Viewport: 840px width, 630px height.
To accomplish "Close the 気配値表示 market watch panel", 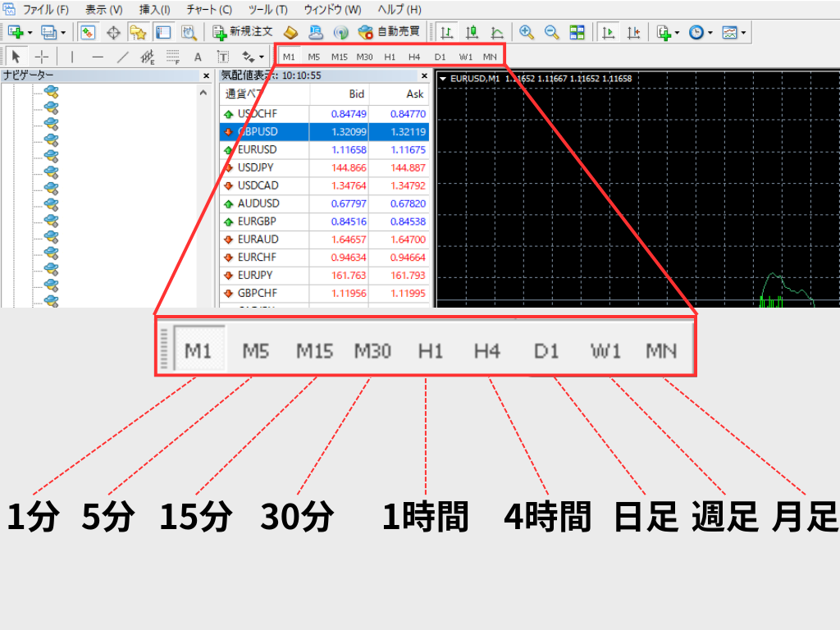I will (424, 76).
